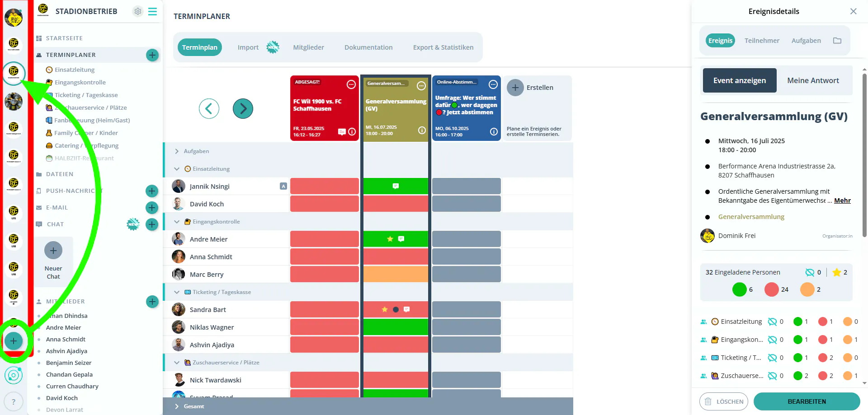The width and height of the screenshot is (868, 415).
Task: Collapse the Einsatzleitung group
Action: 177,169
